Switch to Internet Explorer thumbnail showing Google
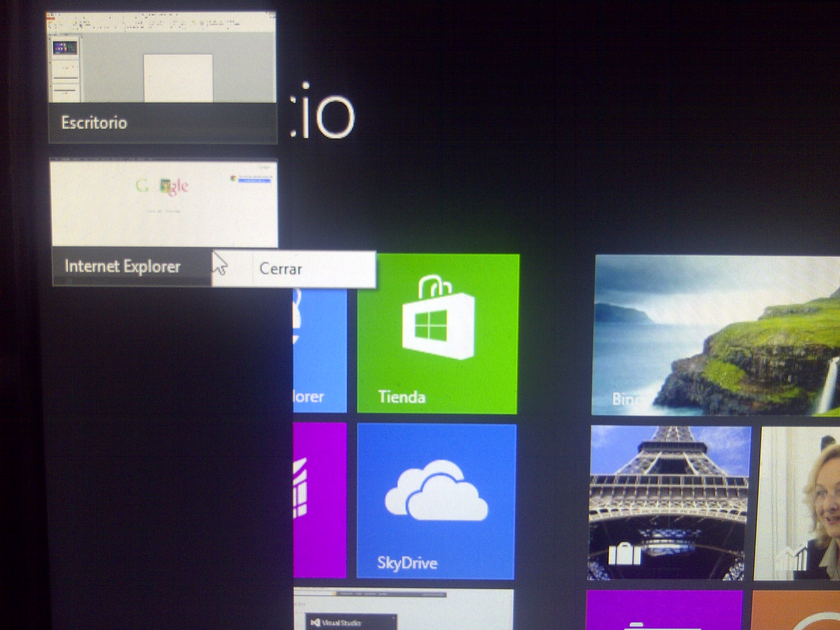Image resolution: width=840 pixels, height=630 pixels. pos(164,205)
